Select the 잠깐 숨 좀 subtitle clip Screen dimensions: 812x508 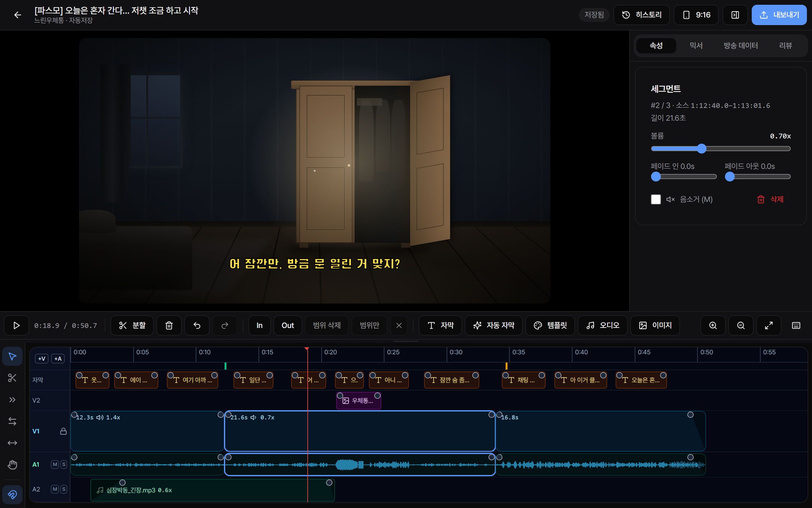tap(451, 380)
